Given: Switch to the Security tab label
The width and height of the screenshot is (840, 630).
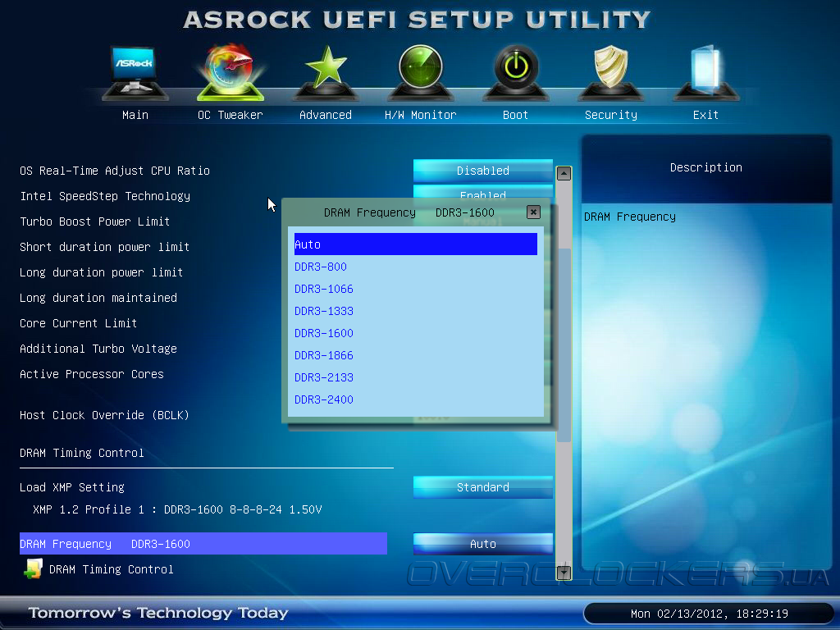Looking at the screenshot, I should point(610,115).
